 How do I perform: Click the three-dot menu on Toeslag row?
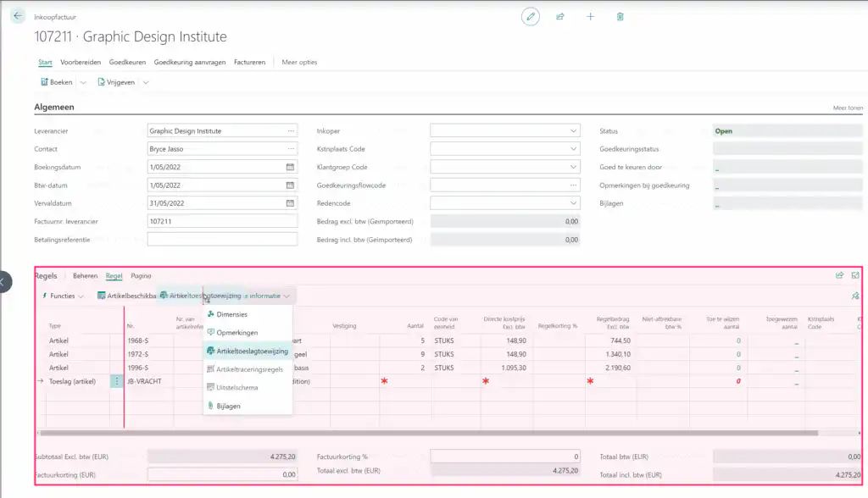117,381
